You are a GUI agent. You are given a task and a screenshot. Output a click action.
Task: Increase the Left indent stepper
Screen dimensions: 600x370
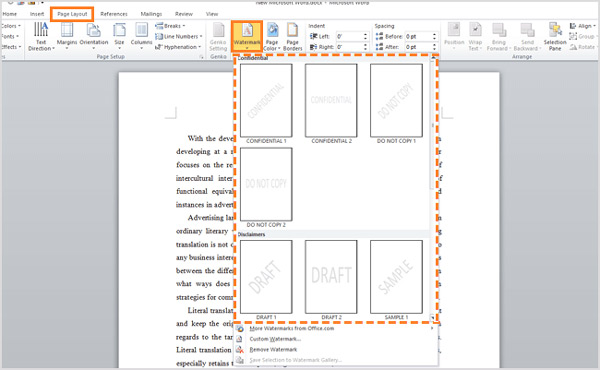365,34
